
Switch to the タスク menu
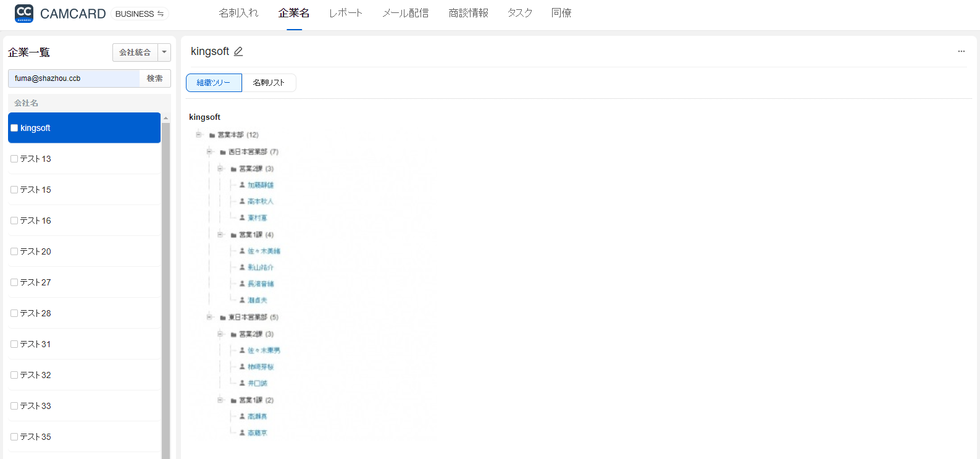[520, 13]
